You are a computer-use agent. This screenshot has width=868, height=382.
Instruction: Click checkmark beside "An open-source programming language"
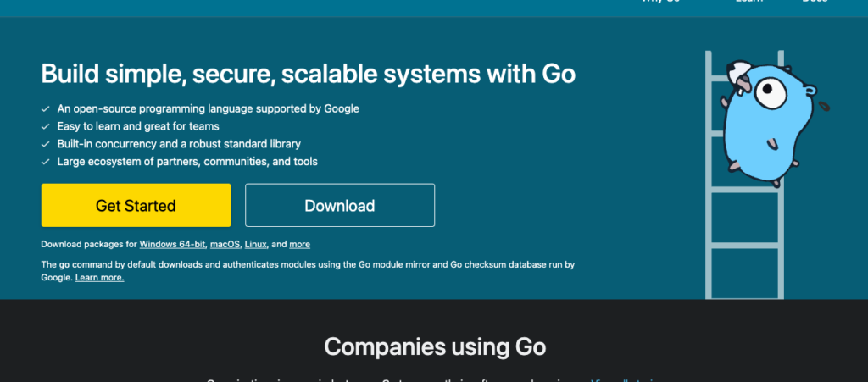pyautogui.click(x=45, y=109)
